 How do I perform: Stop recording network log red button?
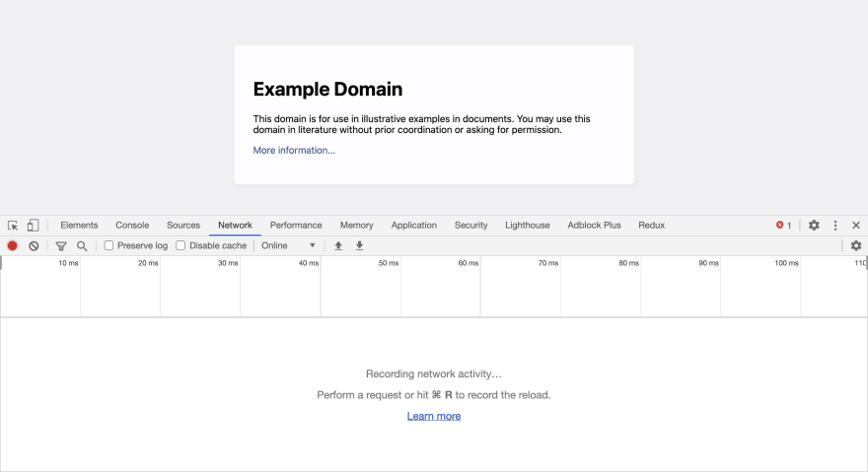[12, 245]
